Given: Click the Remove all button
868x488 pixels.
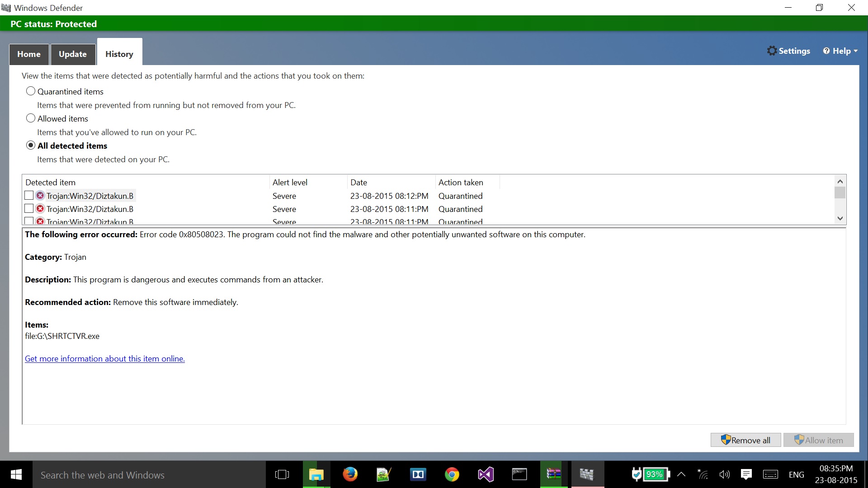Looking at the screenshot, I should [x=745, y=440].
